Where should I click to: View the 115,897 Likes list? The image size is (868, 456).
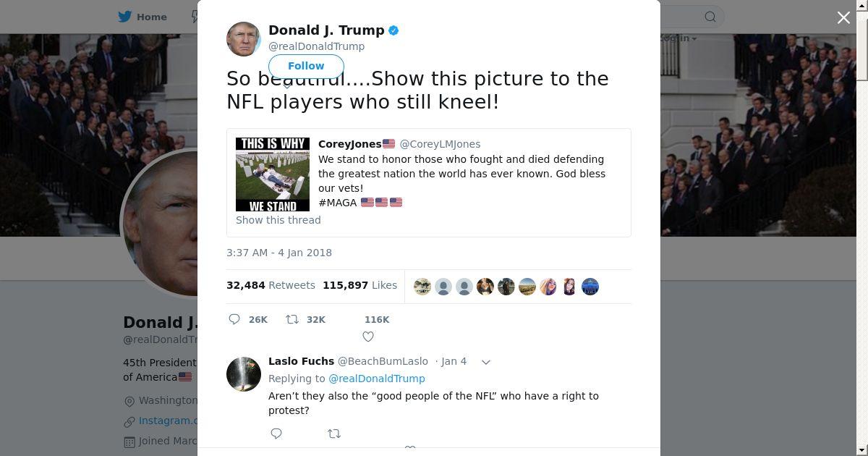click(x=359, y=285)
